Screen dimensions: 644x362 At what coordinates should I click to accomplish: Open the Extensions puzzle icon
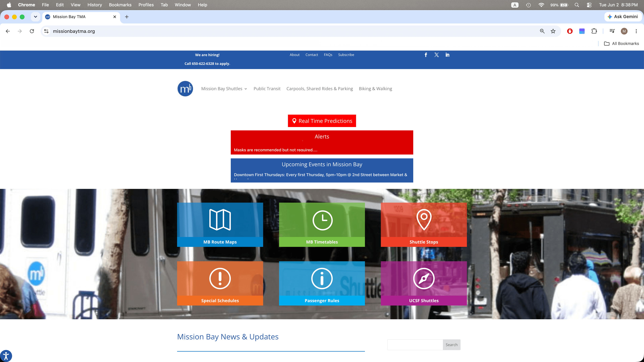point(594,31)
